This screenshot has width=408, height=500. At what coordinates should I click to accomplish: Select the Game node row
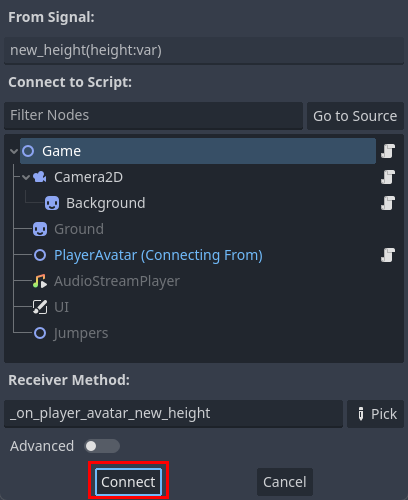198,151
